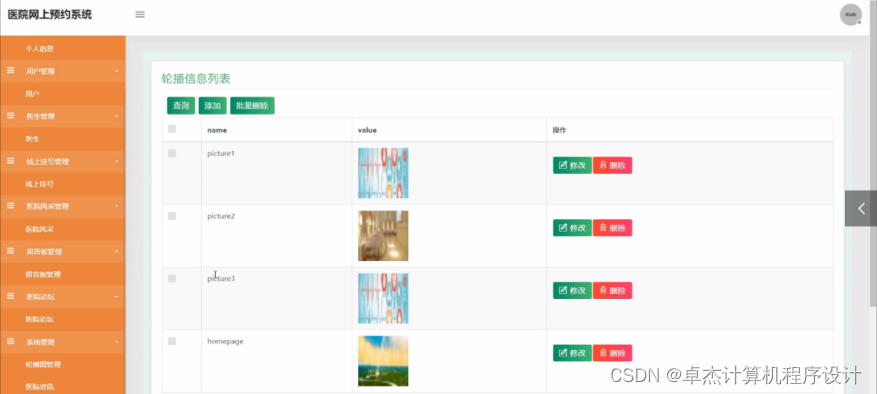Screen dimensions: 877x394
Task: Open 个人信息 in the sidebar
Action: pyautogui.click(x=39, y=49)
